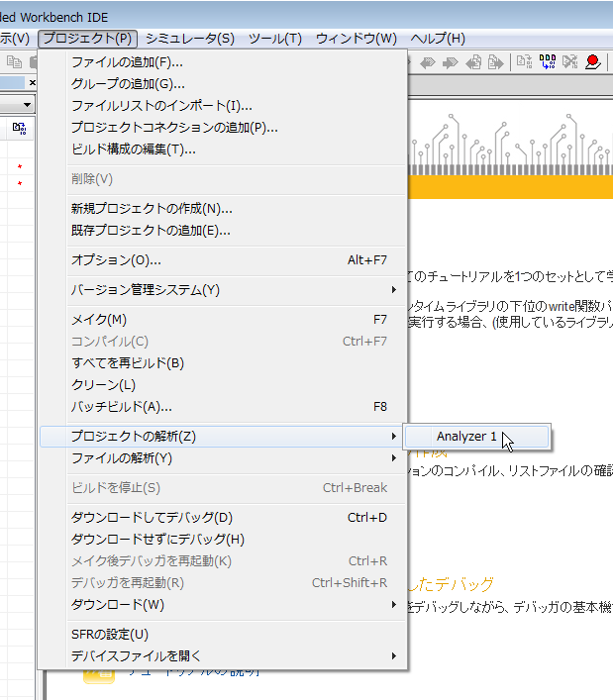Close the workspace panel with the x
613x700 pixels.
[x=32, y=82]
